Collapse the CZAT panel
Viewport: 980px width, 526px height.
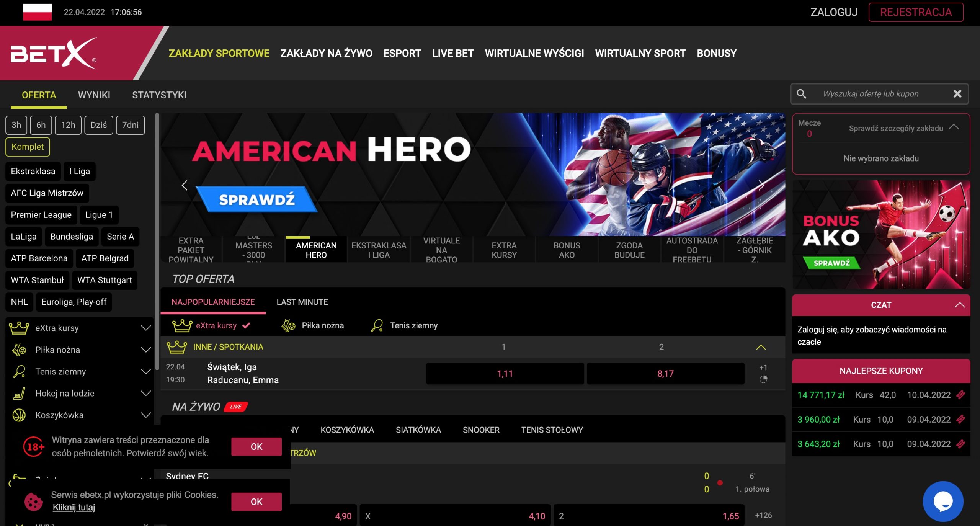click(959, 305)
